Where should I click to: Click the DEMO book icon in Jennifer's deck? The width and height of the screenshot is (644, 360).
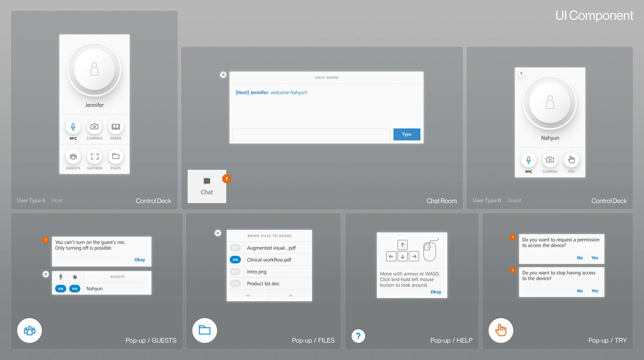(115, 127)
